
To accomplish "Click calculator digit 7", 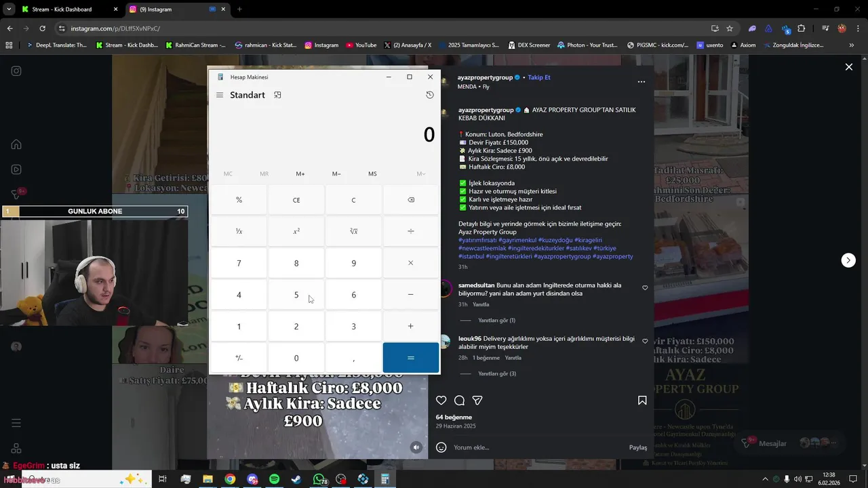I will (239, 263).
